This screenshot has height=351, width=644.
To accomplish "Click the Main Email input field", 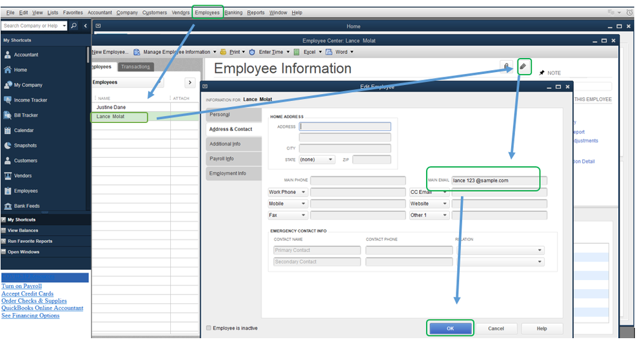I will point(500,180).
